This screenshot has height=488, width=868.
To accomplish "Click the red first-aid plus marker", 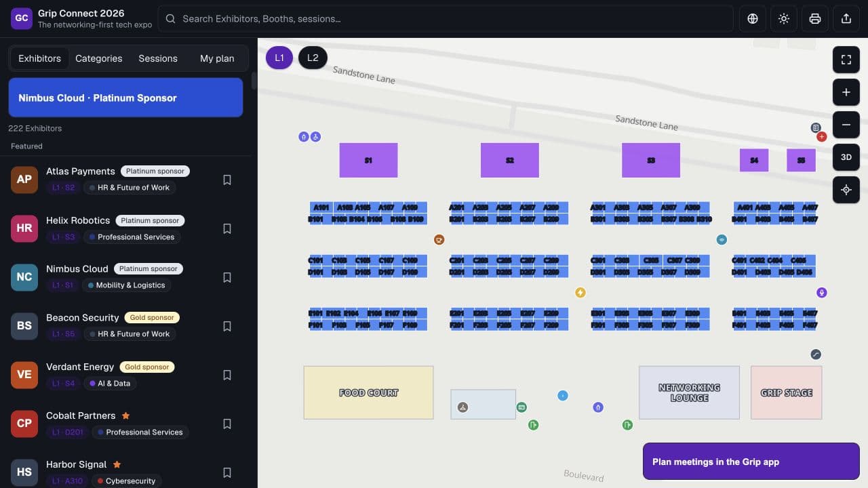I will (x=822, y=137).
